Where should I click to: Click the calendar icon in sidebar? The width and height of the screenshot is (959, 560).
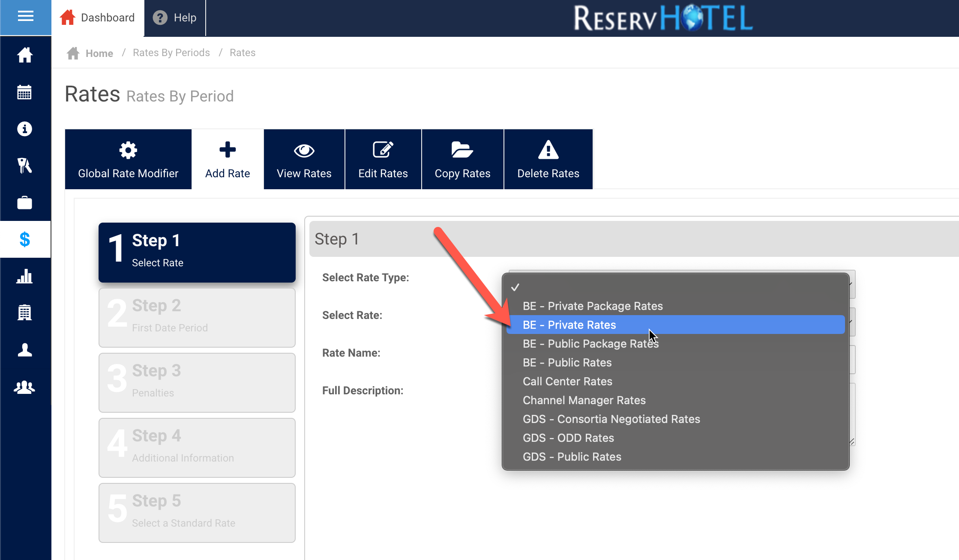click(x=24, y=92)
